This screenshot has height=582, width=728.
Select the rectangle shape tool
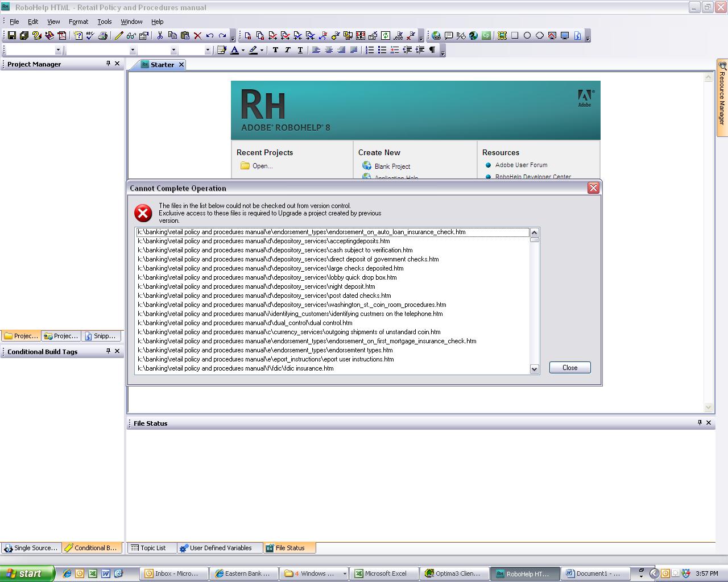click(x=515, y=35)
